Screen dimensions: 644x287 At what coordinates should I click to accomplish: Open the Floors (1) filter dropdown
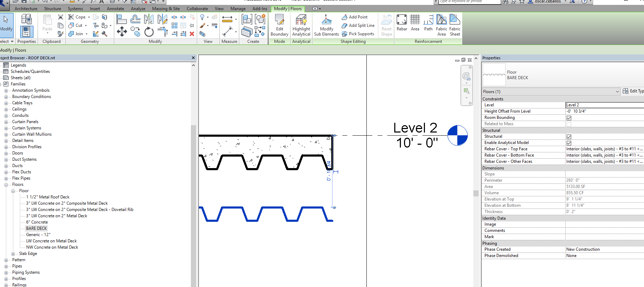tap(551, 92)
